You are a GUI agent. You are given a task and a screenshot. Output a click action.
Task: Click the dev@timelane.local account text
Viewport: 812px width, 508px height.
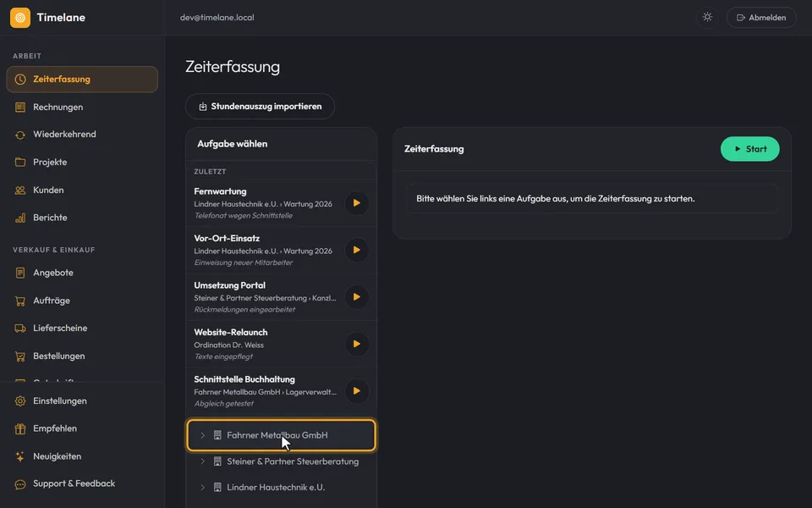pos(217,18)
